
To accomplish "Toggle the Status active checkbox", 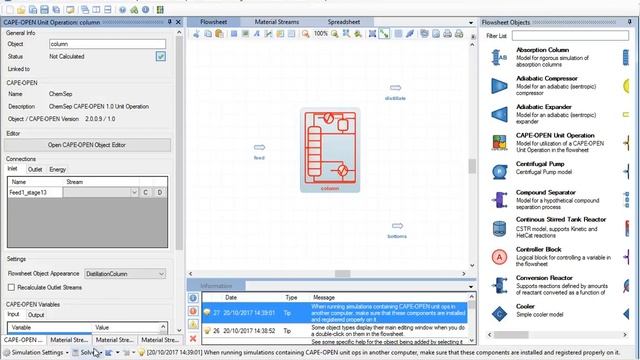I will 161,56.
